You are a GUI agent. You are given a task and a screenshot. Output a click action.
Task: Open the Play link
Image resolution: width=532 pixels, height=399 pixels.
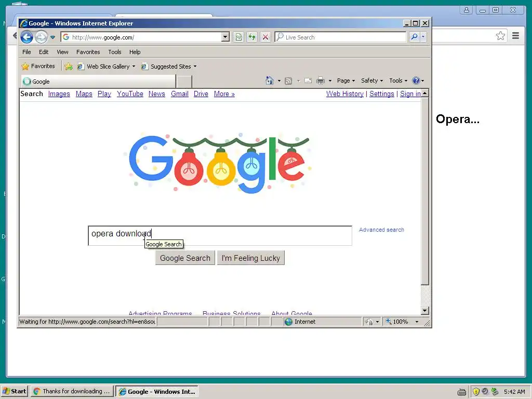tap(104, 94)
